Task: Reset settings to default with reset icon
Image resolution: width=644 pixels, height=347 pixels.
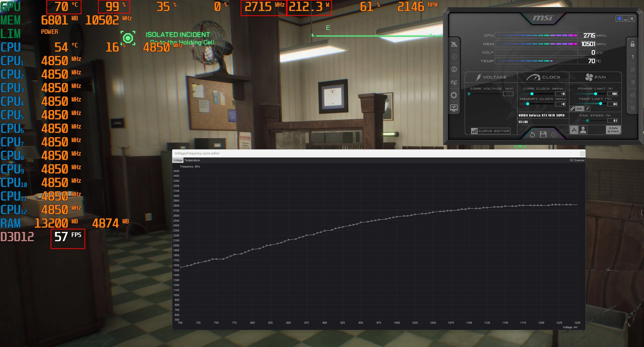Action: (532, 135)
